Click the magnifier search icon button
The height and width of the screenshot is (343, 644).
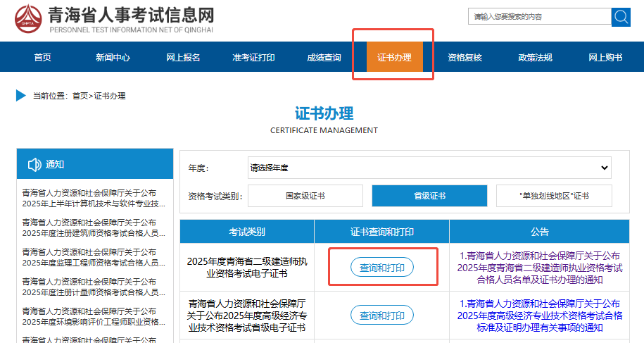[x=621, y=17]
